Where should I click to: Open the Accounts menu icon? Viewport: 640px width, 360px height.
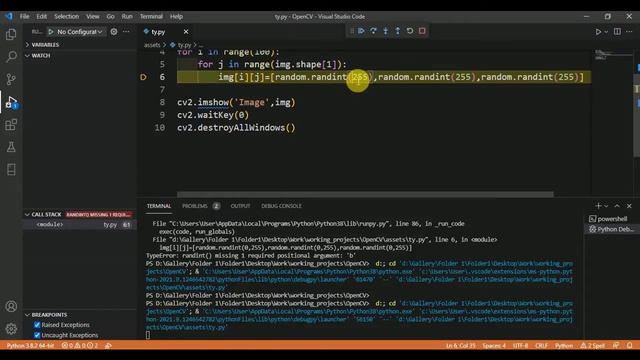tap(11, 306)
